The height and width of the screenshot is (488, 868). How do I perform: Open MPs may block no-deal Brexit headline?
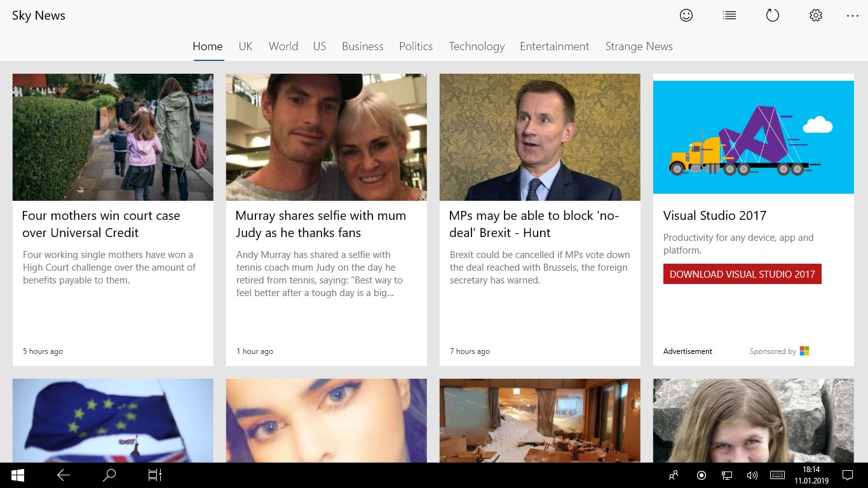[534, 224]
